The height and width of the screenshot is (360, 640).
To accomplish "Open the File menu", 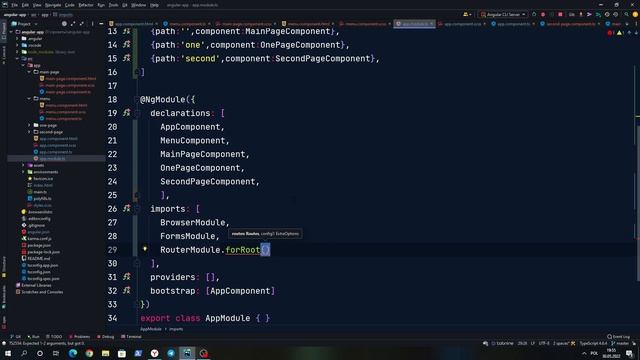I will [x=14, y=5].
